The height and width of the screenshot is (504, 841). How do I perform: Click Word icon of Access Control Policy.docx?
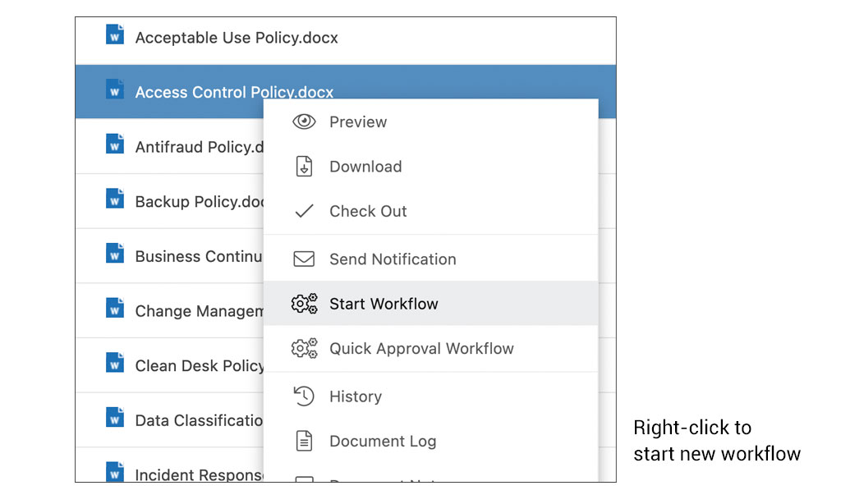pyautogui.click(x=115, y=89)
